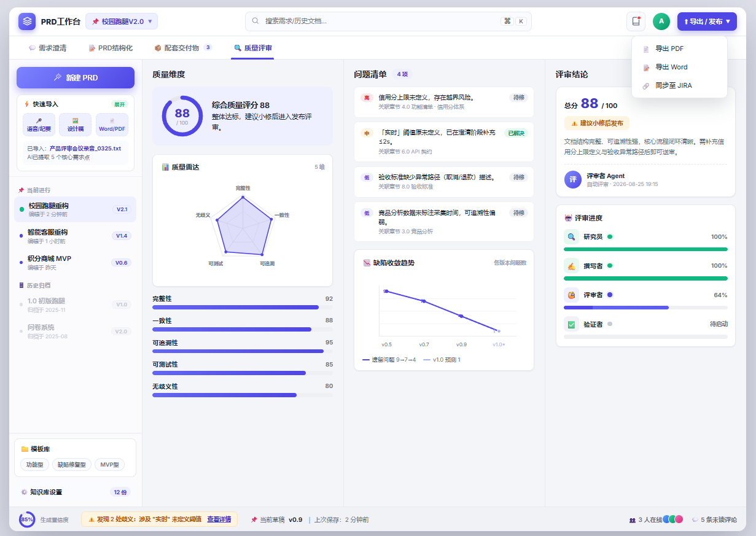Click the PRD工作台 logo icon
756x536 pixels.
point(27,21)
